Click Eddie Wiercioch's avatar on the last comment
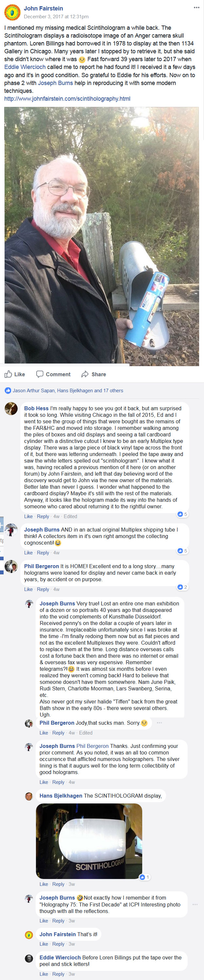This screenshot has width=204, height=980. 29,958
